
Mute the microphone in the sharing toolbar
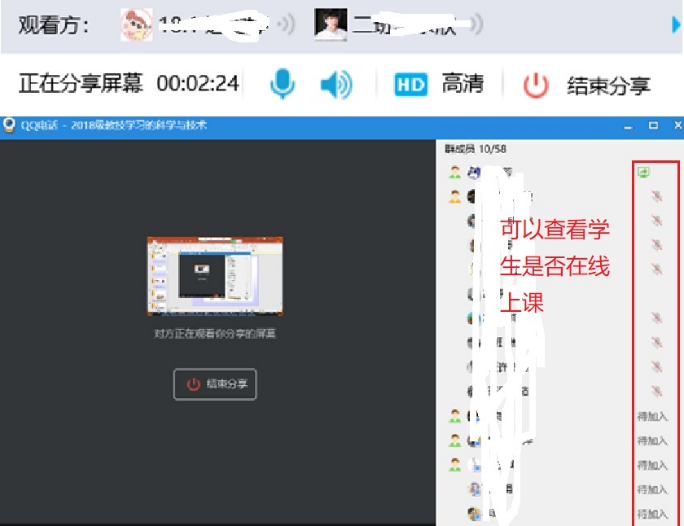283,85
